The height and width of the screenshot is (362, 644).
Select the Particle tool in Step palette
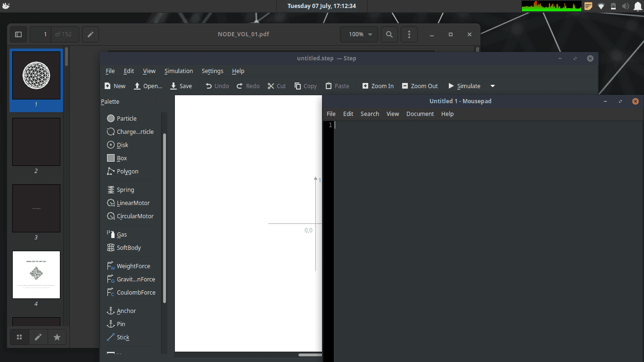click(122, 118)
